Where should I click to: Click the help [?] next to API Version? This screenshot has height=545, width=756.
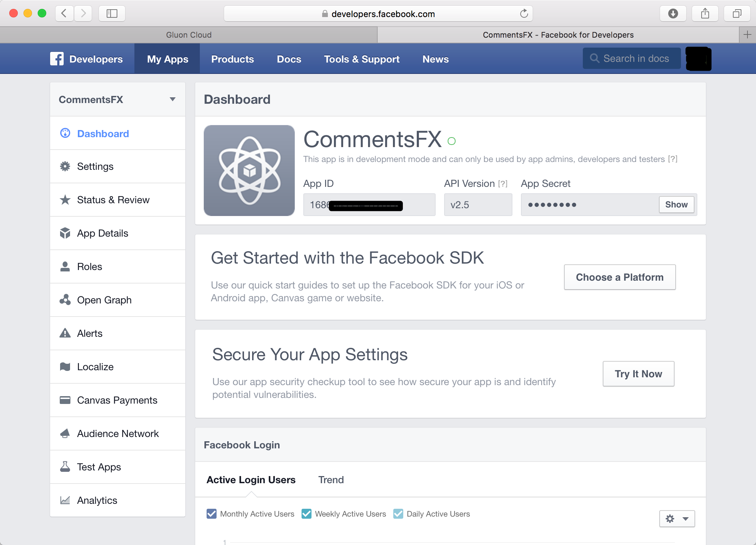503,184
